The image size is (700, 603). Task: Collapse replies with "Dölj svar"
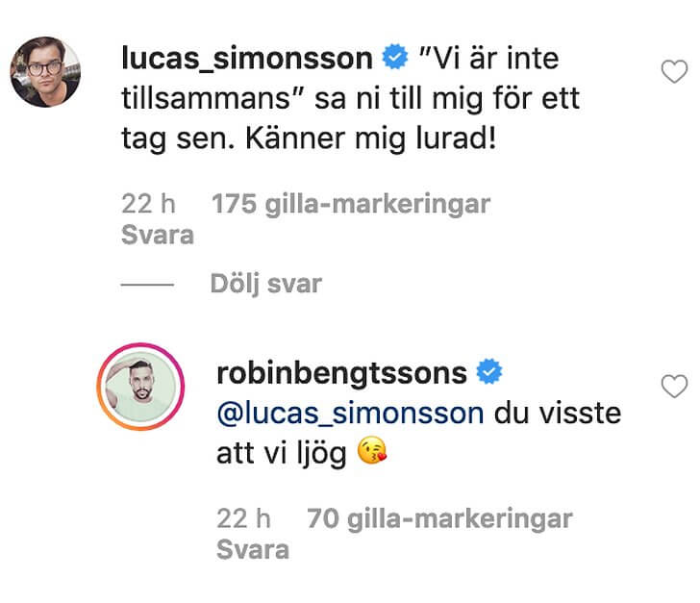(x=265, y=284)
